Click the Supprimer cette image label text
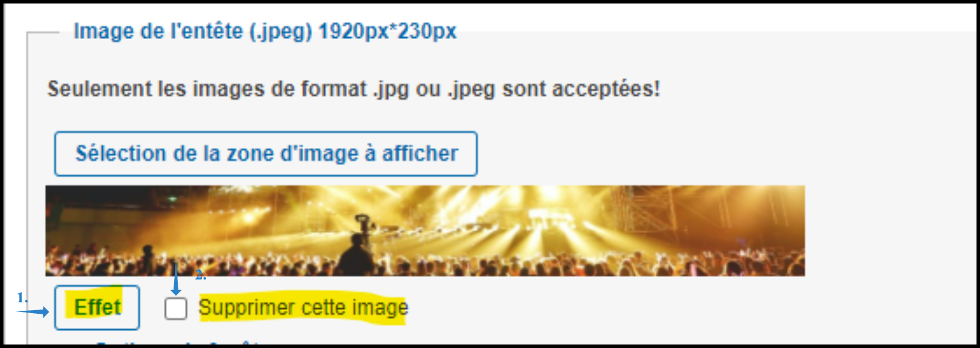 303,308
